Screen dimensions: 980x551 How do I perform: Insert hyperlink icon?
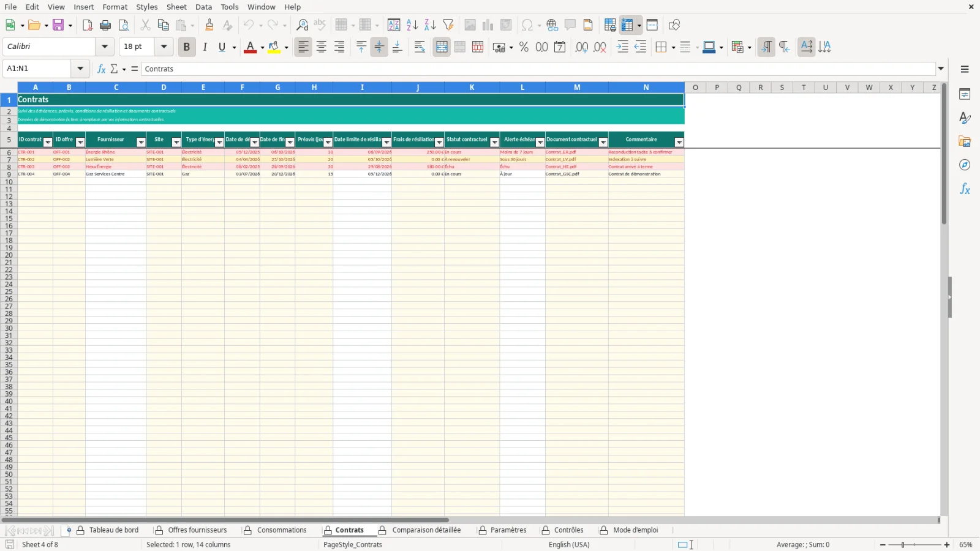coord(552,25)
